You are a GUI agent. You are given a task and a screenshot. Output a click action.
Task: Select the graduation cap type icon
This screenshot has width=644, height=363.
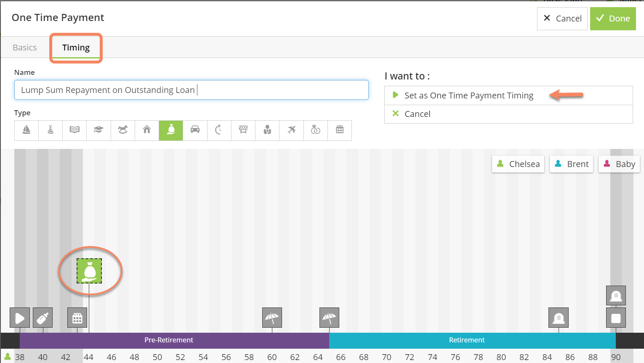pyautogui.click(x=98, y=130)
